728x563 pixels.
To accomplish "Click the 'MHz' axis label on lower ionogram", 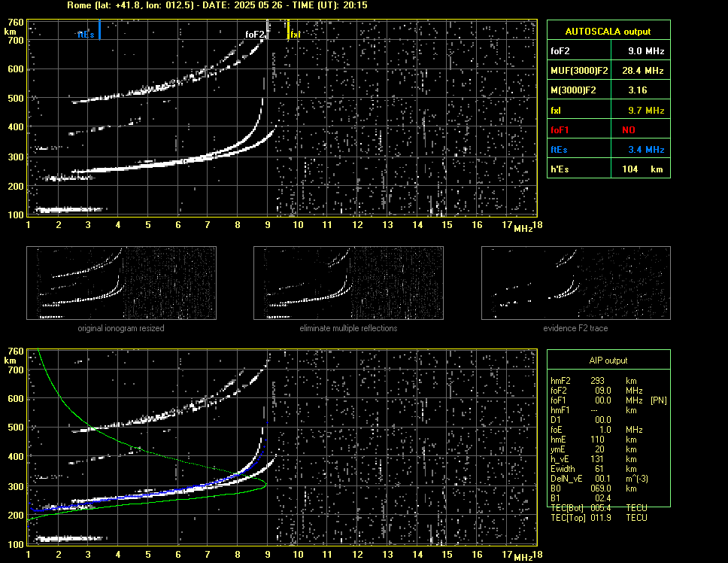I will click(x=523, y=558).
